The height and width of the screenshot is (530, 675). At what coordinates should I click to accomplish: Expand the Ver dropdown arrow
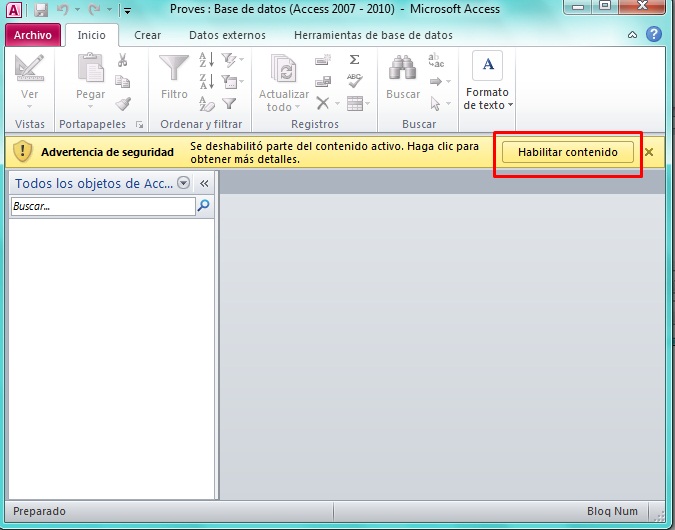(29, 106)
